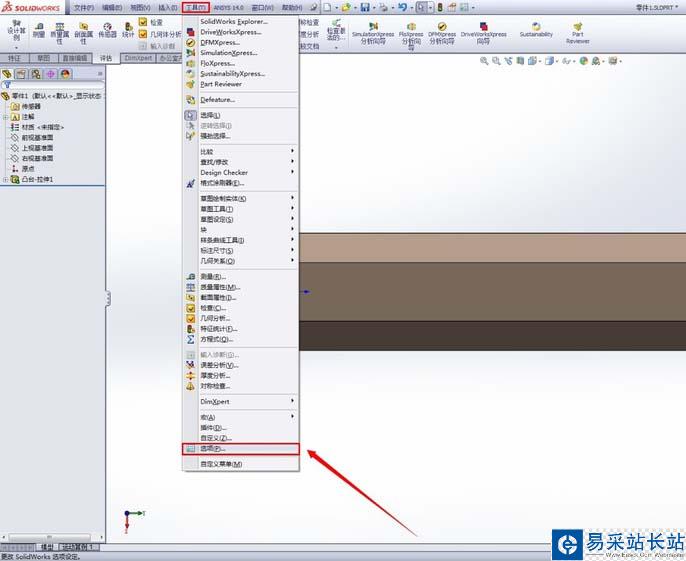The width and height of the screenshot is (686, 561).
Task: Click the Rebuild traffic light icon
Action: point(440,7)
